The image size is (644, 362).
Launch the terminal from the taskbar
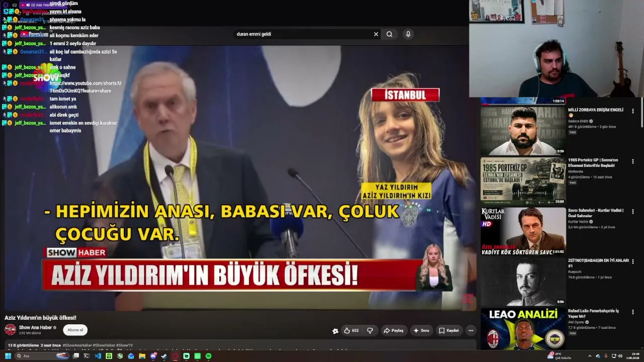pyautogui.click(x=87, y=356)
